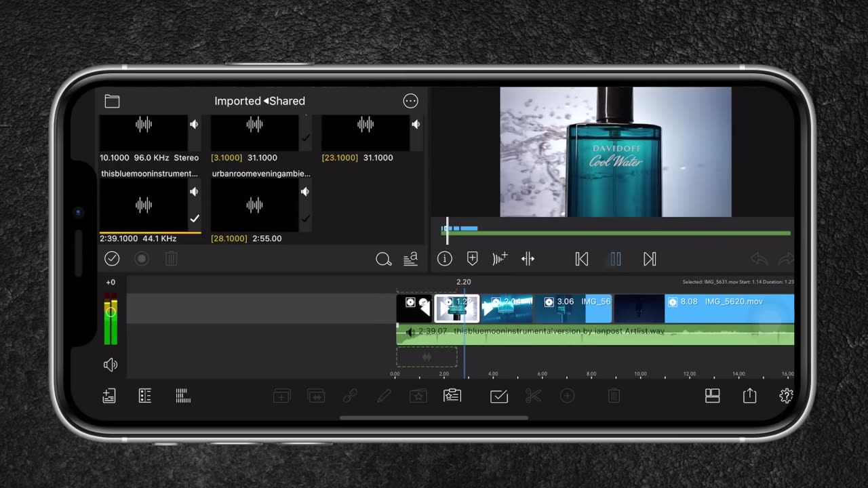Split clip at the playhead

[528, 258]
